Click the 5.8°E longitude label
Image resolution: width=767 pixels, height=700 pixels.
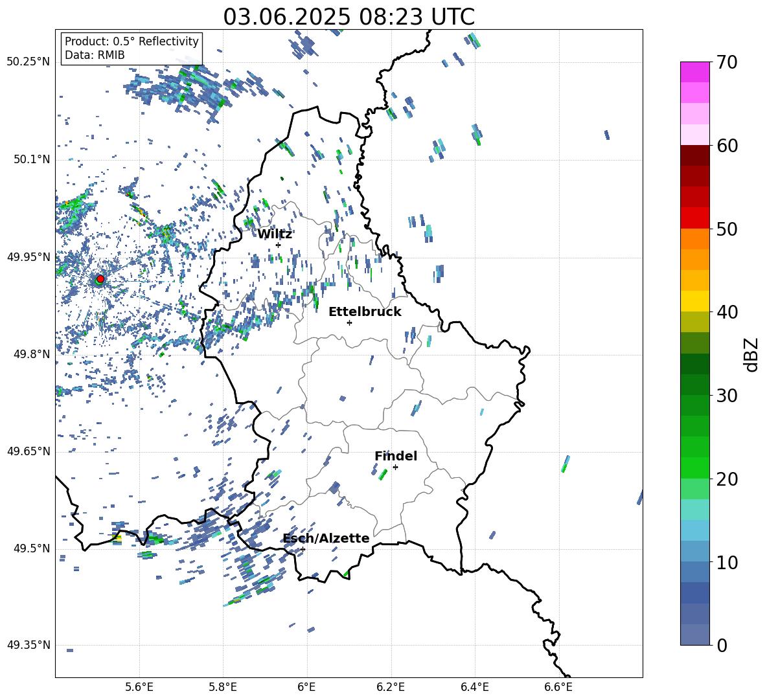(x=223, y=687)
